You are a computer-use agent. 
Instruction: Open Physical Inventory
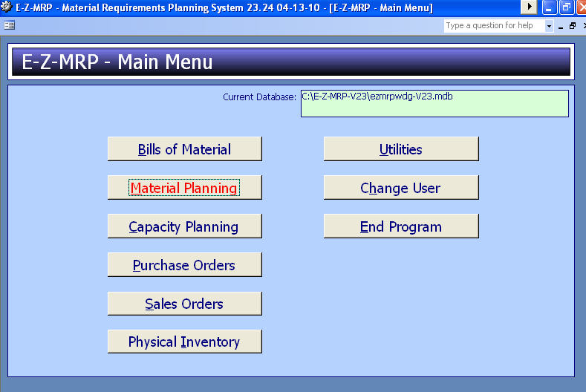coord(185,342)
